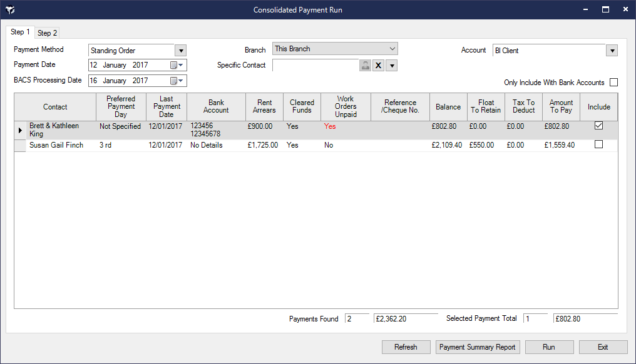Image resolution: width=636 pixels, height=364 pixels.
Task: Open the Payment Summary Report
Action: pos(478,347)
